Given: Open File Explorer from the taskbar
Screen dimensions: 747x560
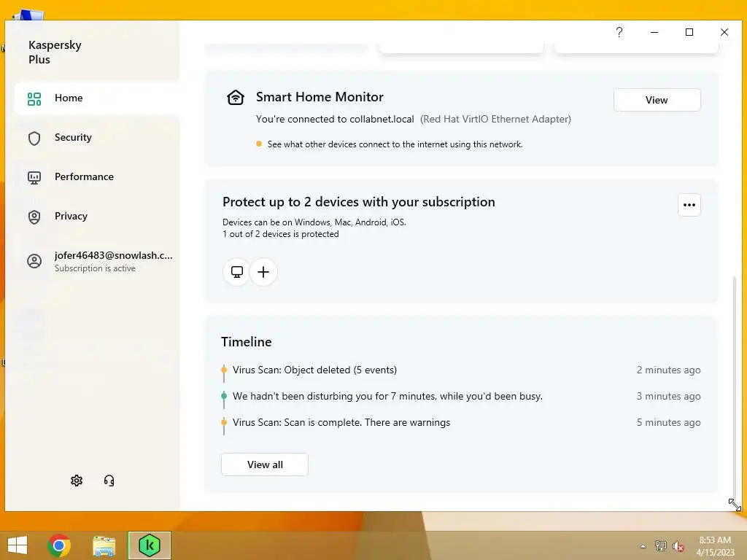Looking at the screenshot, I should click(x=104, y=545).
